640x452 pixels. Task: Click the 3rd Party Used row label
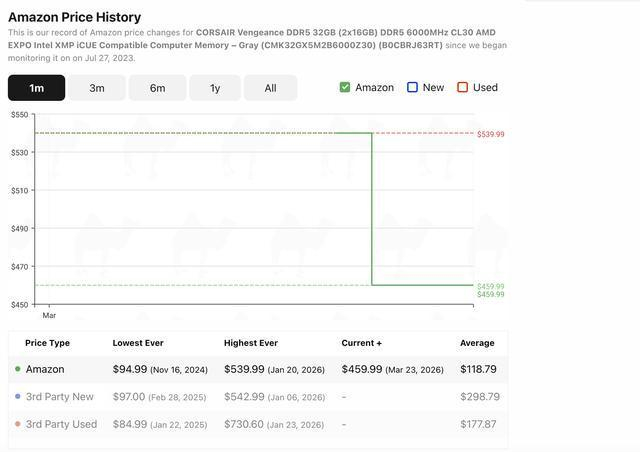point(62,424)
